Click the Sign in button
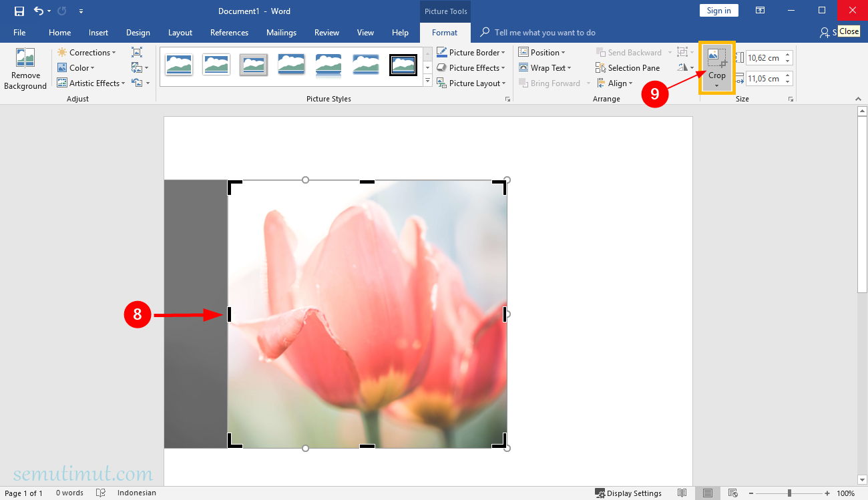The height and width of the screenshot is (500, 868). pyautogui.click(x=718, y=10)
